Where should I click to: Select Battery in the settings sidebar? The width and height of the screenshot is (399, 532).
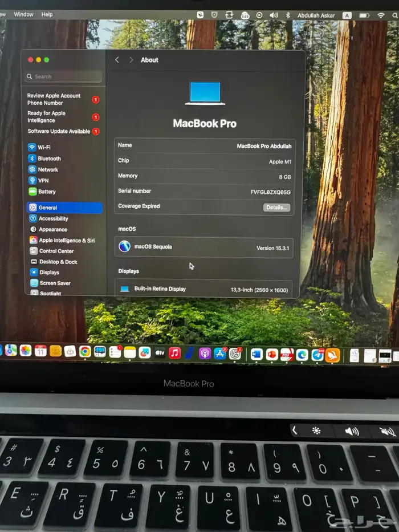42,192
